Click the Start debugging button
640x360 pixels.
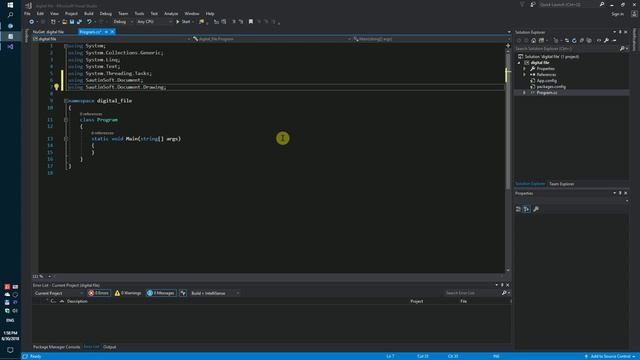pyautogui.click(x=183, y=22)
